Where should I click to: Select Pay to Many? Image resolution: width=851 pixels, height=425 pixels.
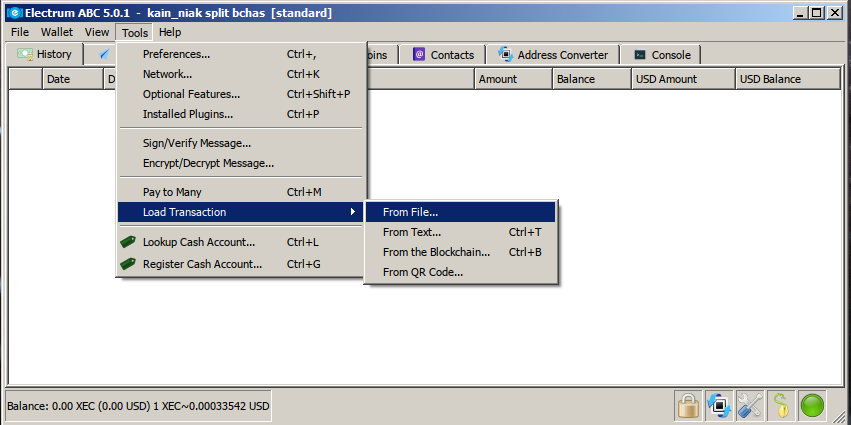tap(242, 192)
